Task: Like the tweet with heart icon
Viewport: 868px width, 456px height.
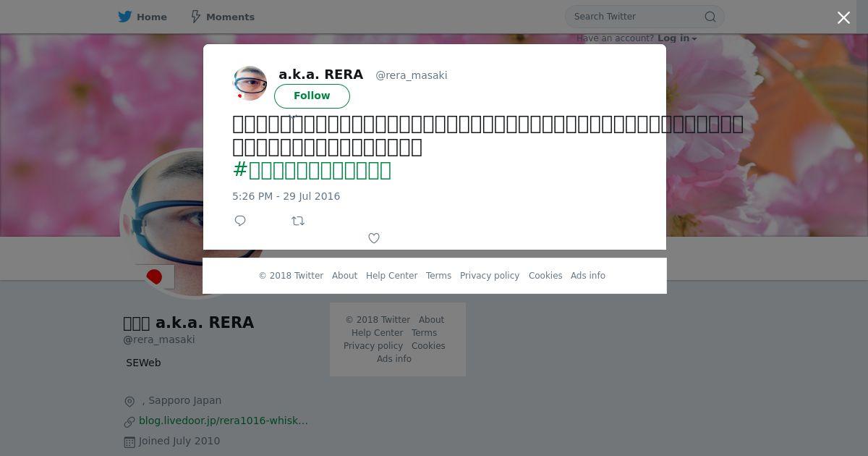Action: pyautogui.click(x=374, y=238)
